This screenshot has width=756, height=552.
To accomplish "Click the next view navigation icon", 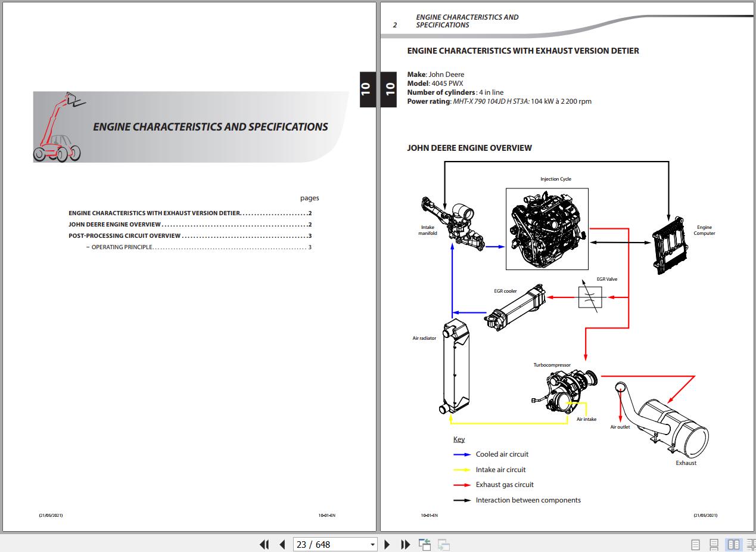I will (443, 544).
